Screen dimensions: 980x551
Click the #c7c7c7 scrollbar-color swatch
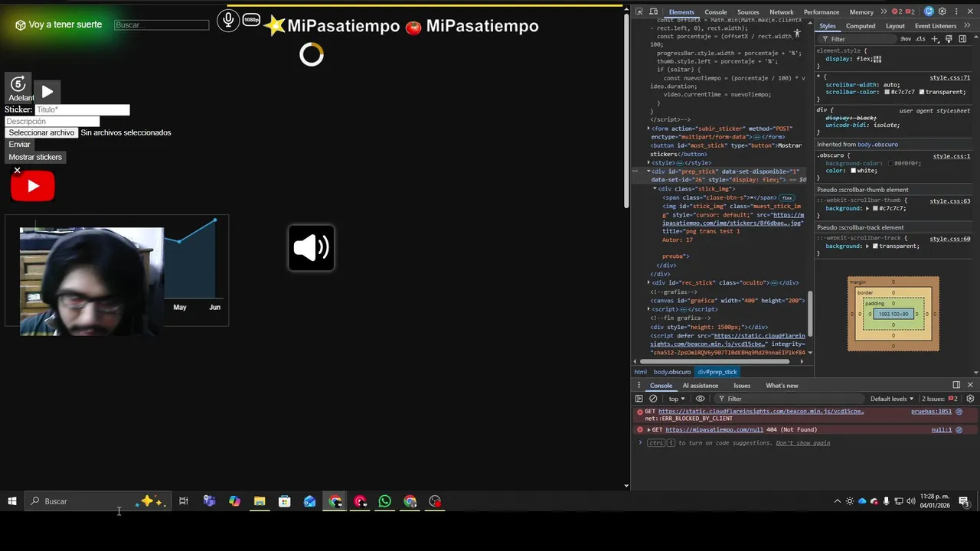(887, 92)
